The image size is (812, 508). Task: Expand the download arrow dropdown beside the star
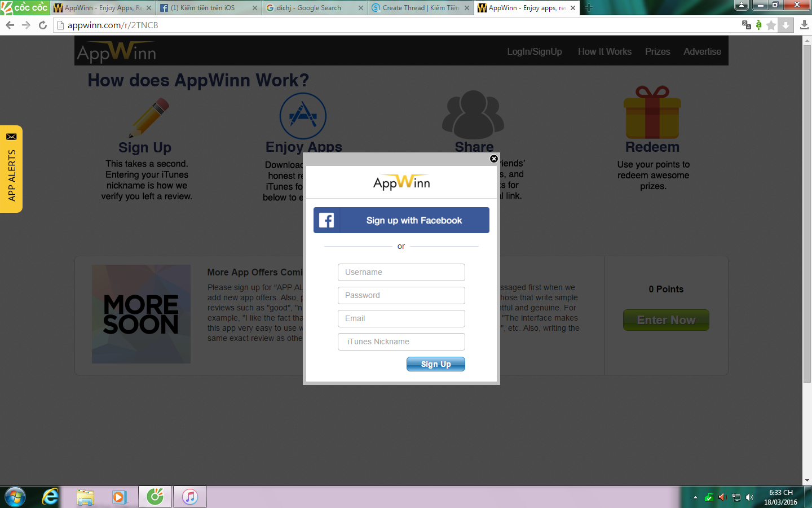(785, 25)
